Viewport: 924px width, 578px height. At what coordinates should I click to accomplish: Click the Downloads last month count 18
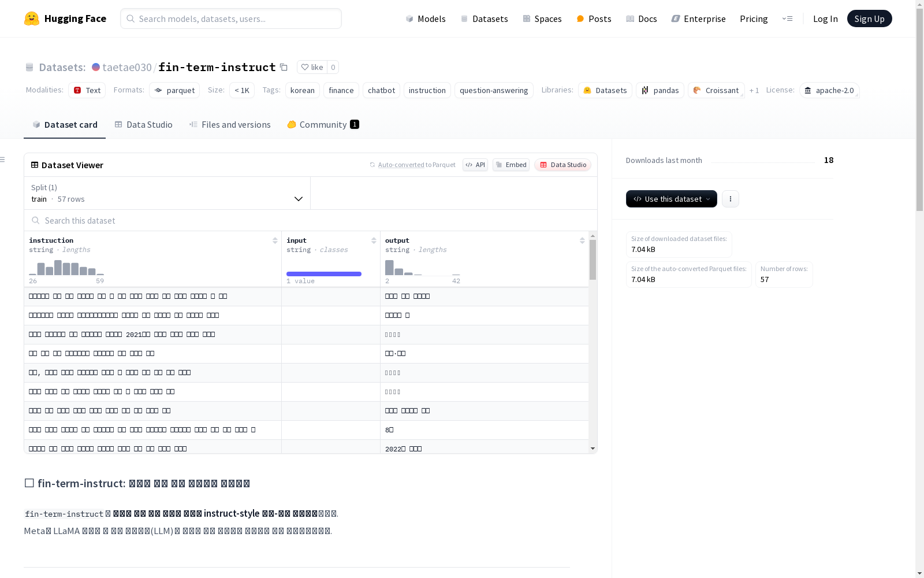[829, 160]
